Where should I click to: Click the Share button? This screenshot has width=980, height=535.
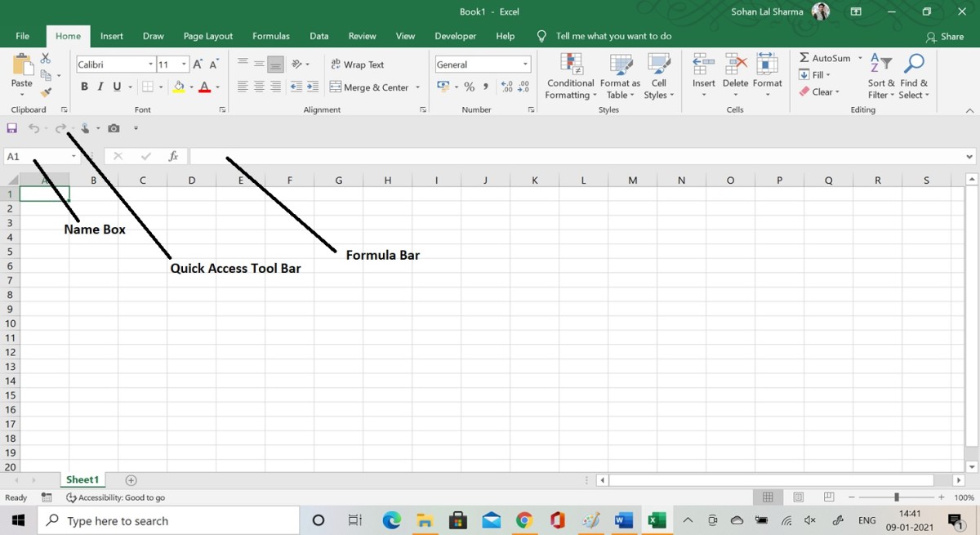(945, 36)
